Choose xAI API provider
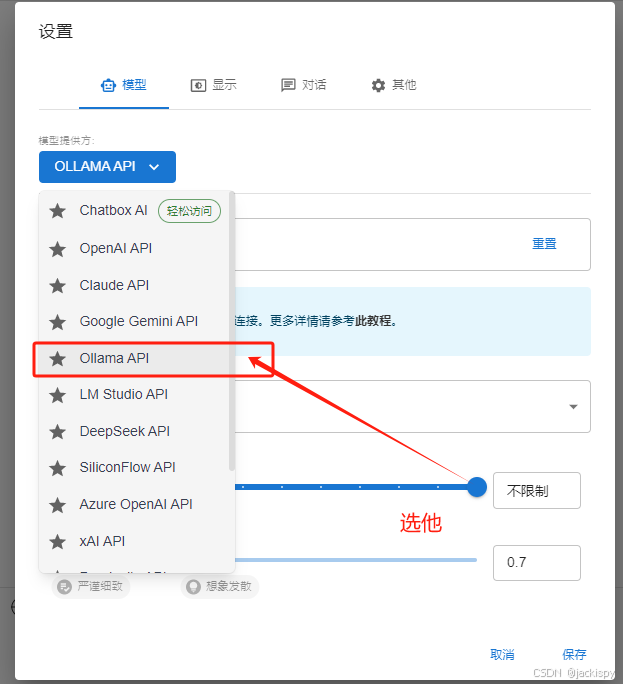623x684 pixels. [x=134, y=541]
